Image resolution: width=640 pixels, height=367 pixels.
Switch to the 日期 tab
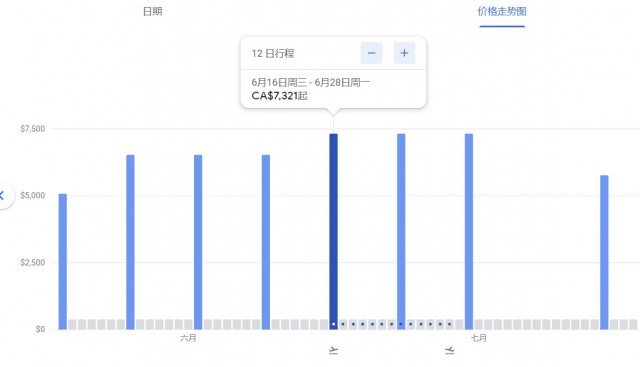[x=153, y=11]
